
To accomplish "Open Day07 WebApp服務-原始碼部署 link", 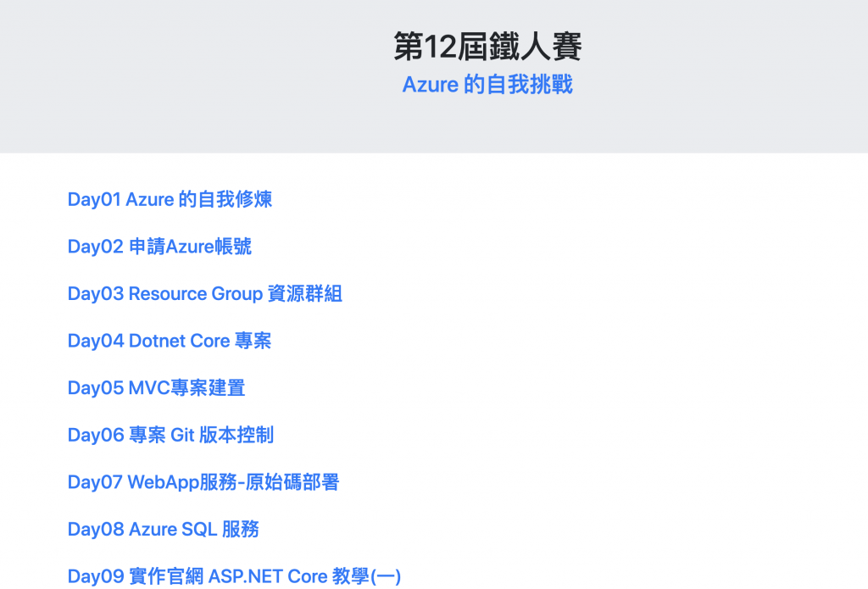I will [203, 481].
